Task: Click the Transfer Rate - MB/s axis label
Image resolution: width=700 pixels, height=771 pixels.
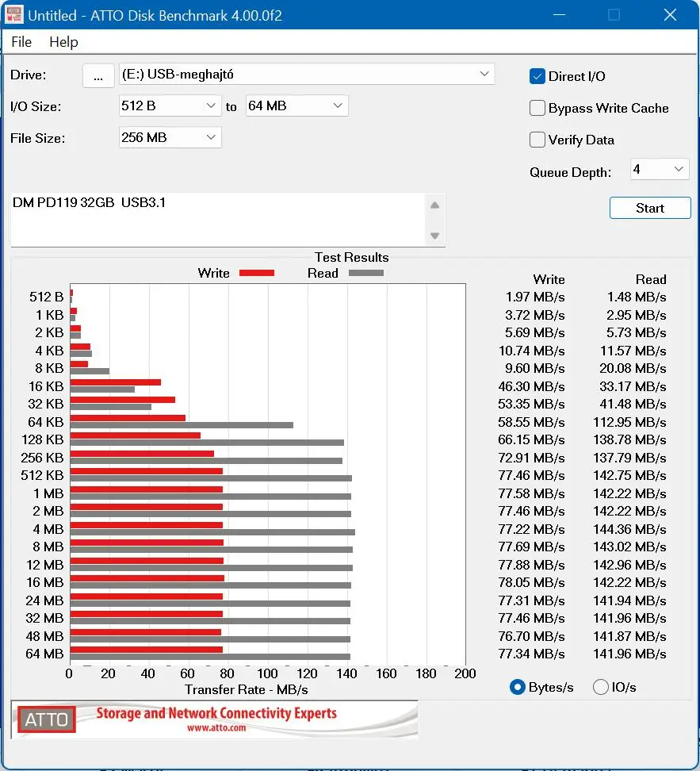Action: pos(247,690)
